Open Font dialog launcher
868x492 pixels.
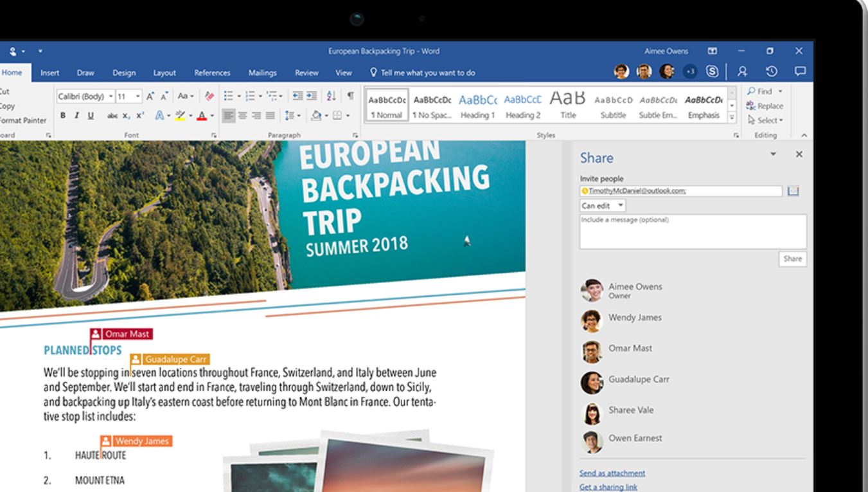coord(214,136)
